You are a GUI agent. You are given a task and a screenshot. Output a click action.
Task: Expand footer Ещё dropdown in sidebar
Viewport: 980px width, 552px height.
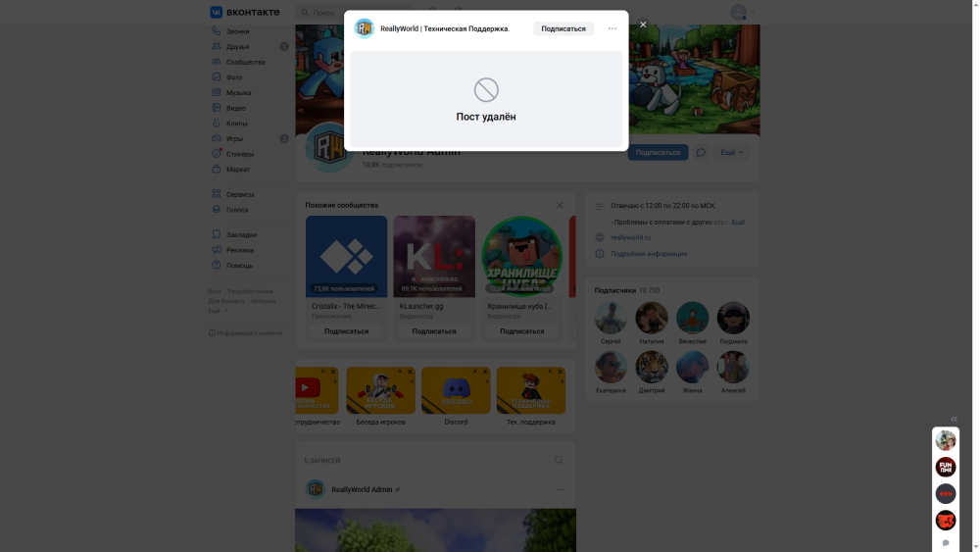coord(218,311)
